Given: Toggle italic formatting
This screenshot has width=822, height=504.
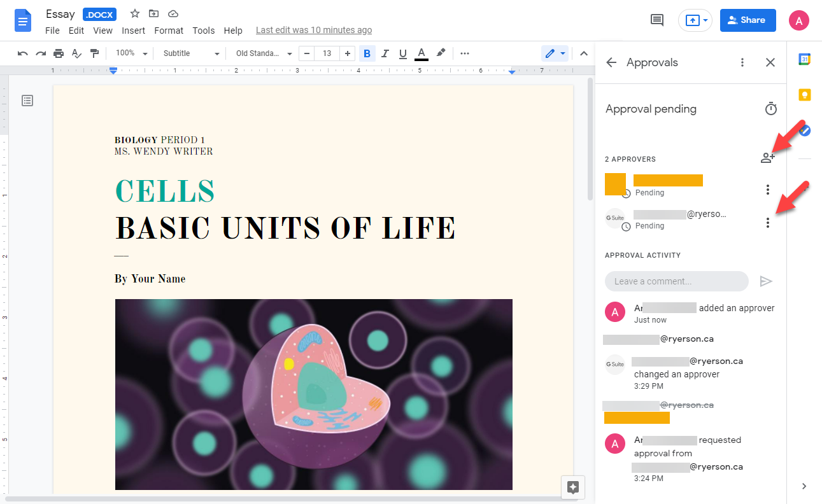Looking at the screenshot, I should coord(385,53).
